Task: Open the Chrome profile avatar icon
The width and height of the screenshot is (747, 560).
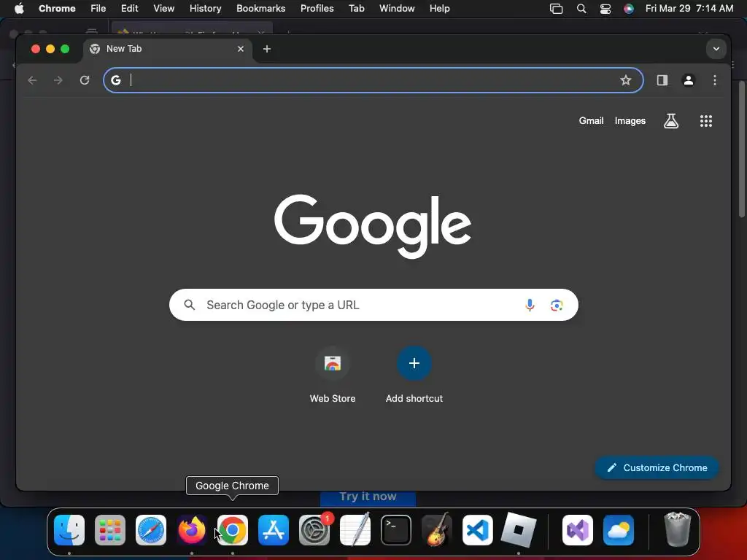Action: coord(689,80)
